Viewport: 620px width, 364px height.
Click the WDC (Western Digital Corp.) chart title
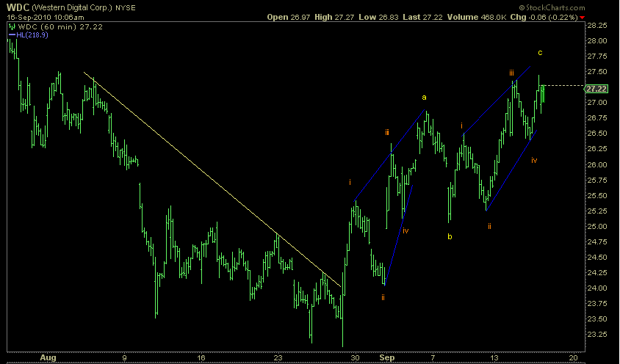click(60, 7)
